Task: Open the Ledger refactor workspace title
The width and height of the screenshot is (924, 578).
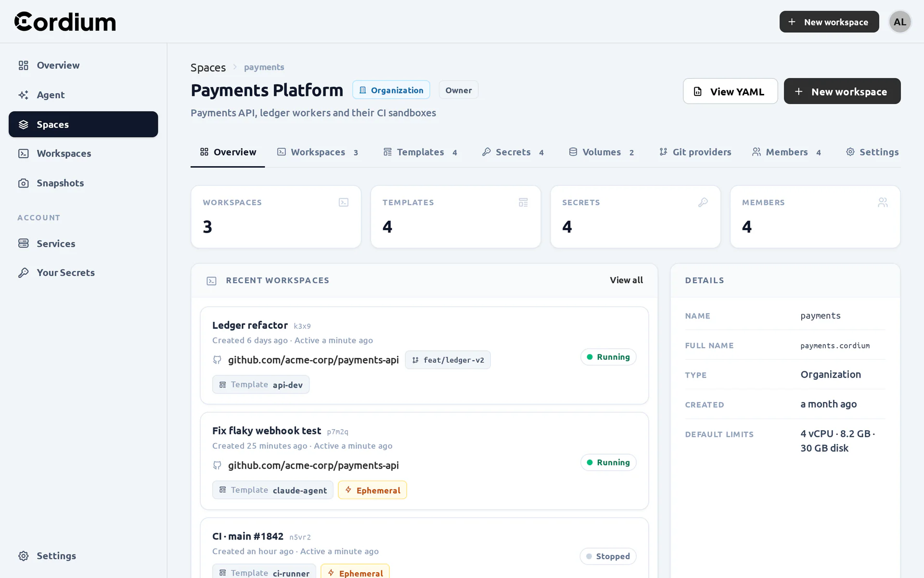Action: point(250,325)
